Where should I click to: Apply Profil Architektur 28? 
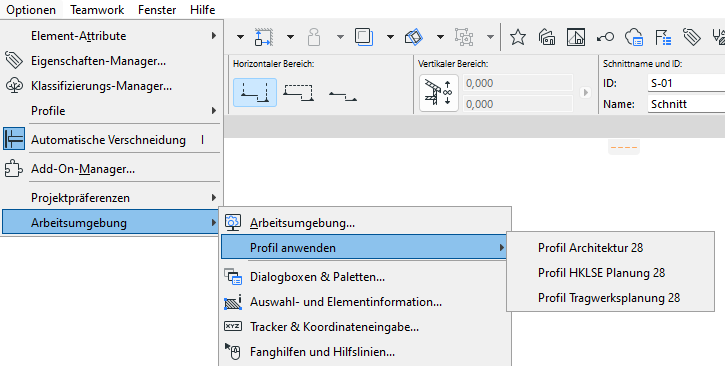[610, 248]
